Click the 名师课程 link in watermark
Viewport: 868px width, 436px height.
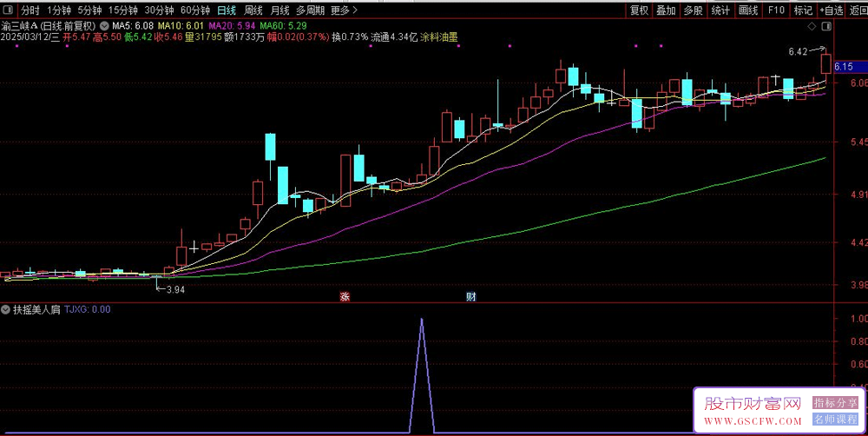(835, 420)
